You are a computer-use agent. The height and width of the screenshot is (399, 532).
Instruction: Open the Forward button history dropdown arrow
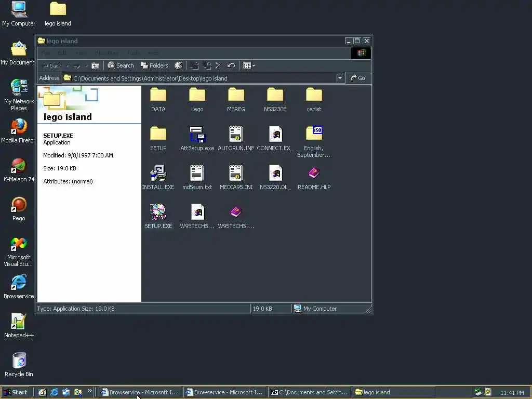point(87,66)
